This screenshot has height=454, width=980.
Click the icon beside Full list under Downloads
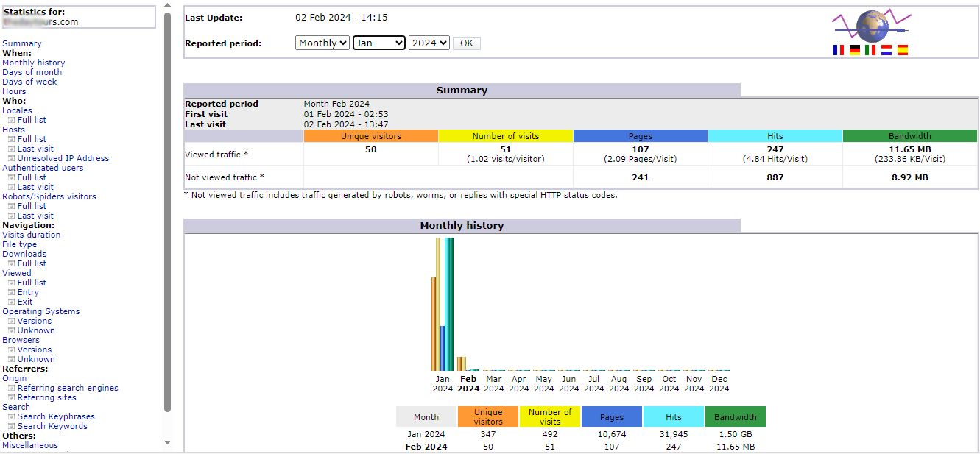(x=11, y=263)
